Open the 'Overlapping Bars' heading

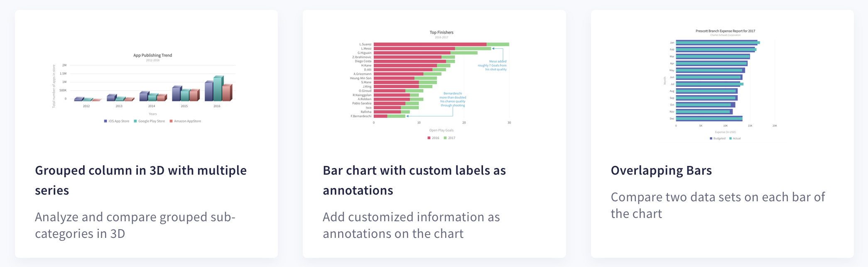[x=661, y=171]
